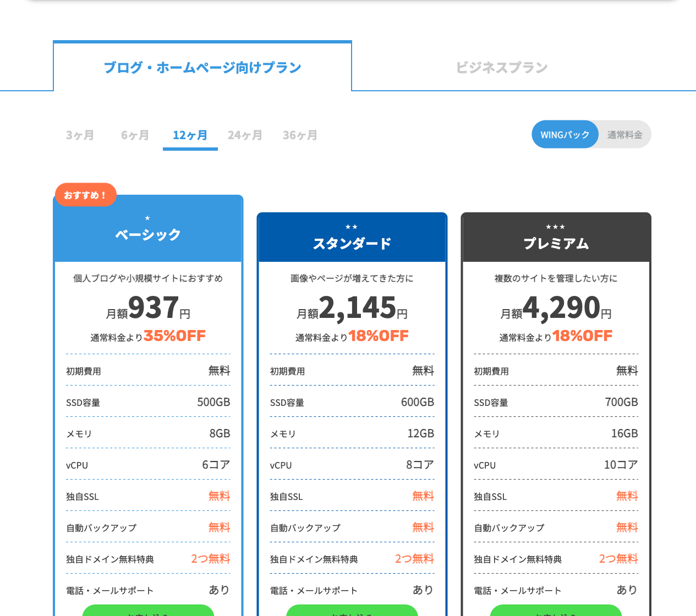Click 初期費用 無料 in the ベーシック card
The image size is (696, 616).
coord(148,371)
